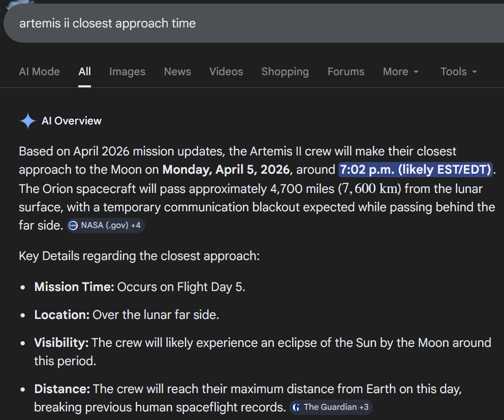The height and width of the screenshot is (420, 504).
Task: Click the '(7,600 km)' distance text
Action: coord(370,188)
